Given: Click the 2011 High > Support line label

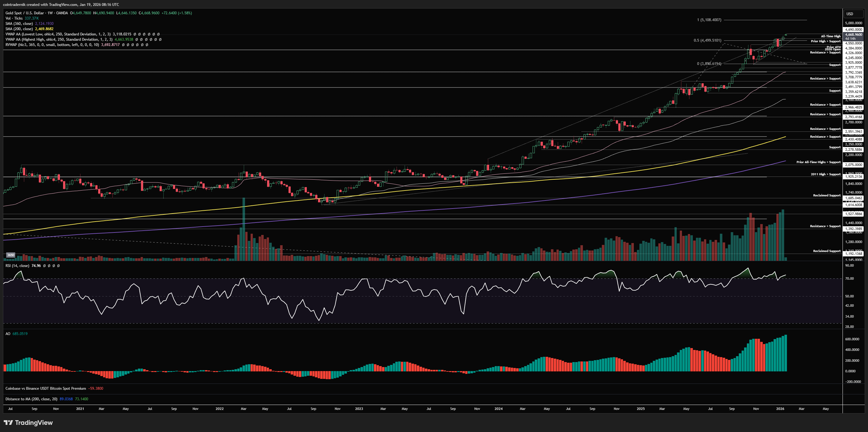Looking at the screenshot, I should (x=825, y=174).
